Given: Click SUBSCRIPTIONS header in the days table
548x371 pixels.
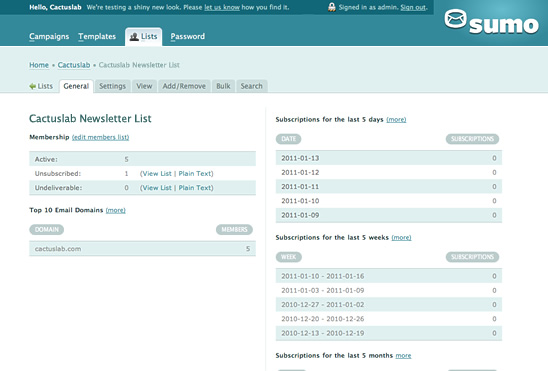Looking at the screenshot, I should [472, 139].
